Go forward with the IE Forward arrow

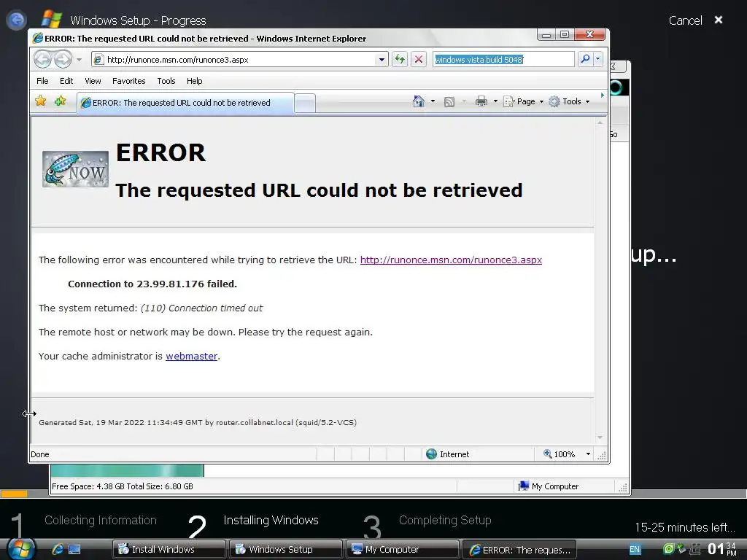(x=63, y=60)
